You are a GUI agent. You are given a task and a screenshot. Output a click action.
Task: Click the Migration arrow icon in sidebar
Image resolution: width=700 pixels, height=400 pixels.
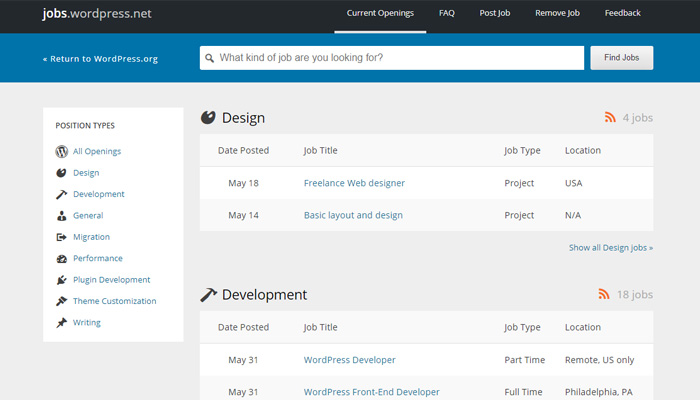61,237
